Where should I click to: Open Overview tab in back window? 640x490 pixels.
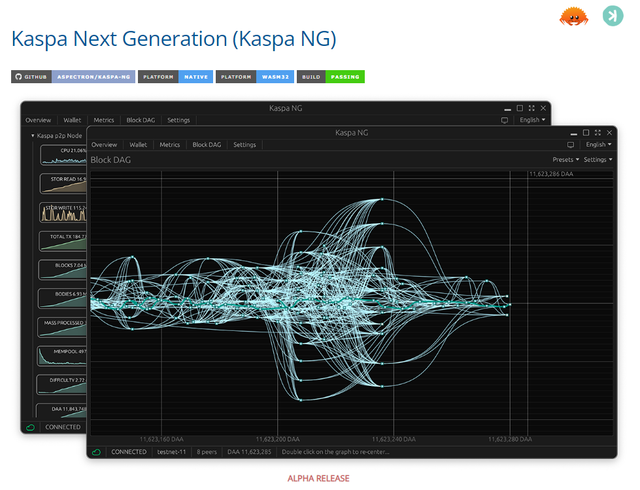38,120
